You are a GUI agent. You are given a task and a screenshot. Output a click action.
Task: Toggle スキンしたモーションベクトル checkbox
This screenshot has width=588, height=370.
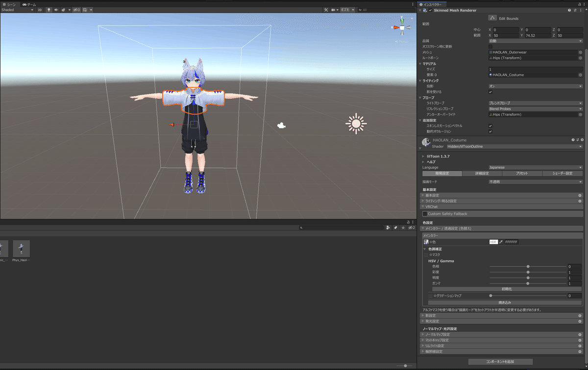tap(490, 126)
